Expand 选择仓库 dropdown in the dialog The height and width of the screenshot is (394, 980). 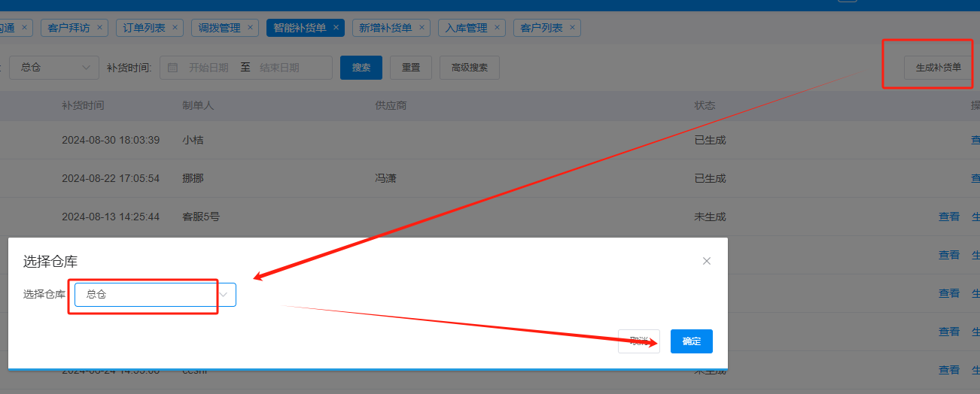(x=155, y=295)
